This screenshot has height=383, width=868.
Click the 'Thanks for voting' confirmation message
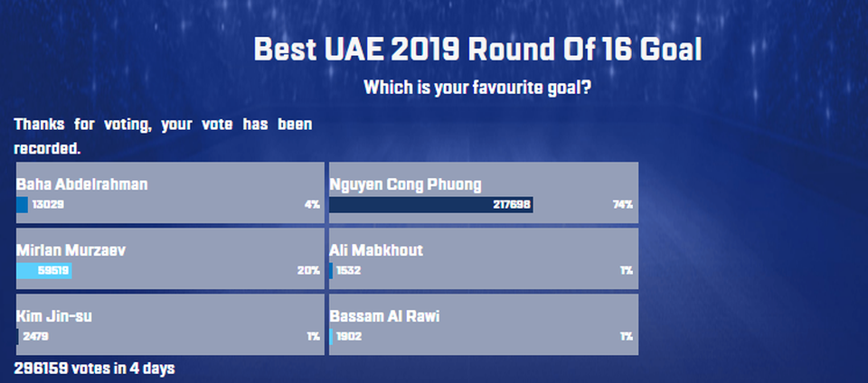tap(163, 136)
